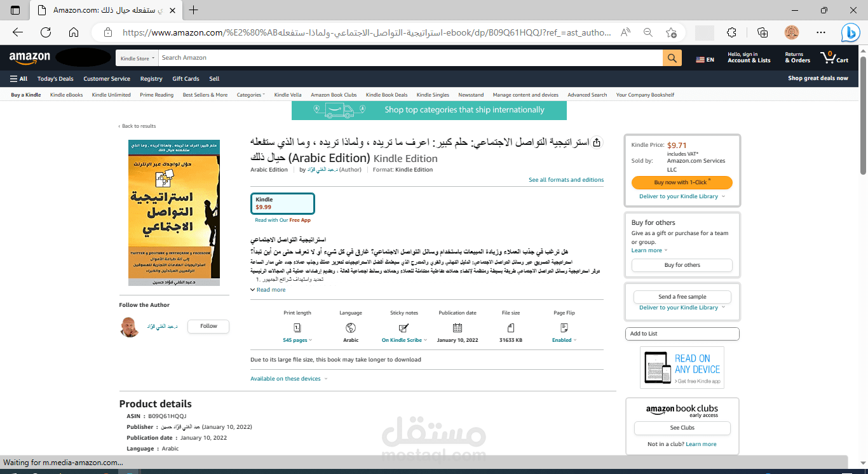This screenshot has height=474, width=868.
Task: Open a new tab with plus icon
Action: [194, 10]
